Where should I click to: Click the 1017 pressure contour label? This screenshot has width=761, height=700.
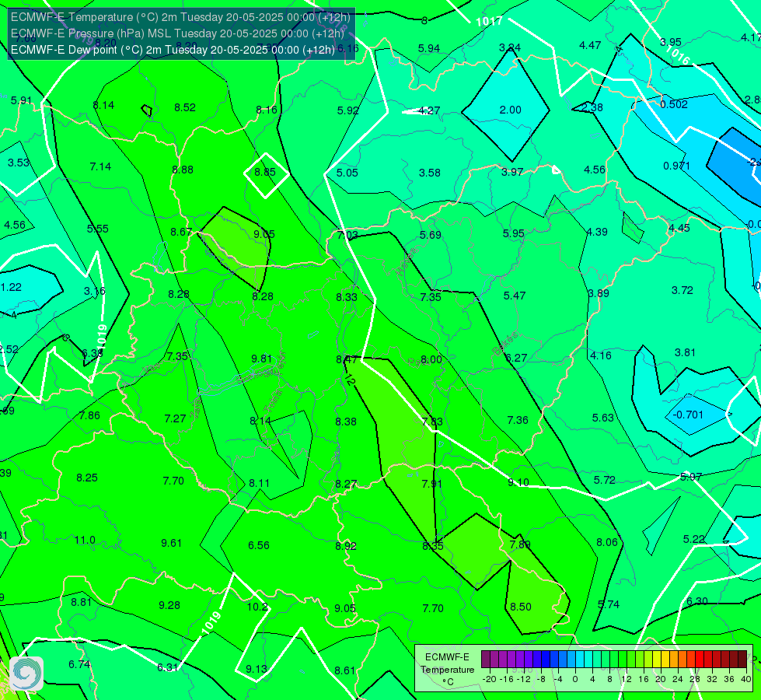489,21
